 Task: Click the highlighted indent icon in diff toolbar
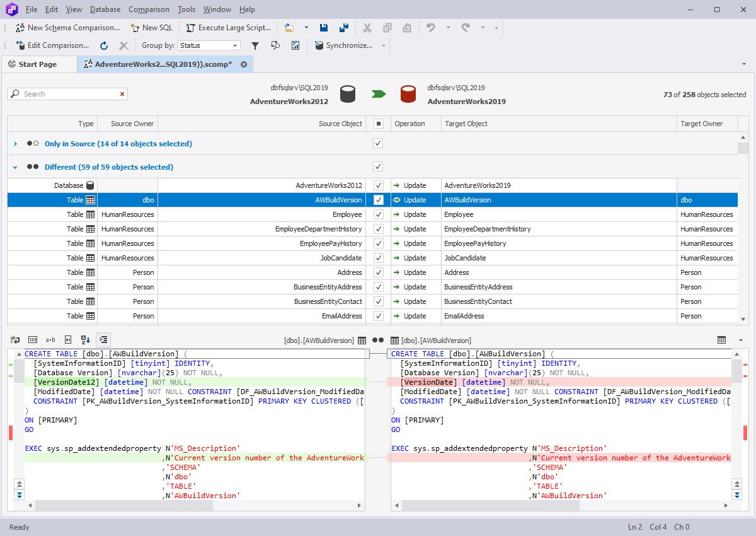[x=103, y=340]
